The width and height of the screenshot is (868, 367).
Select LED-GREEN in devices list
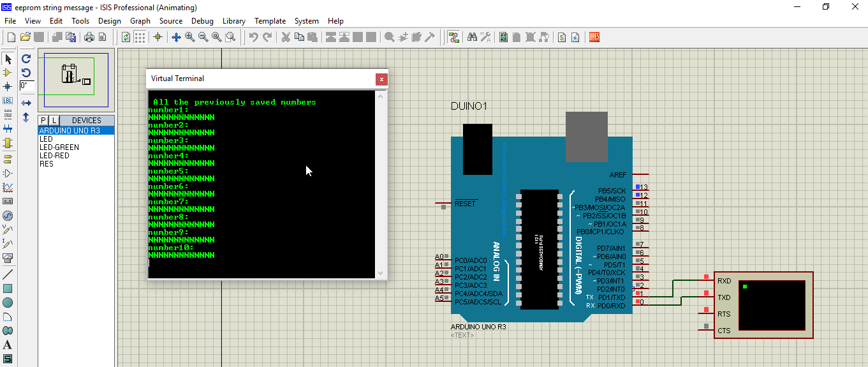[x=76, y=147]
